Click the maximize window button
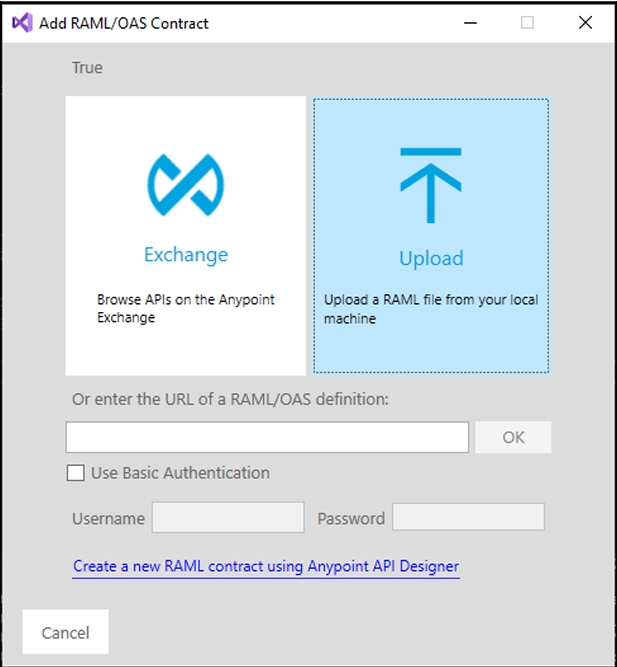The image size is (617, 667). [527, 23]
